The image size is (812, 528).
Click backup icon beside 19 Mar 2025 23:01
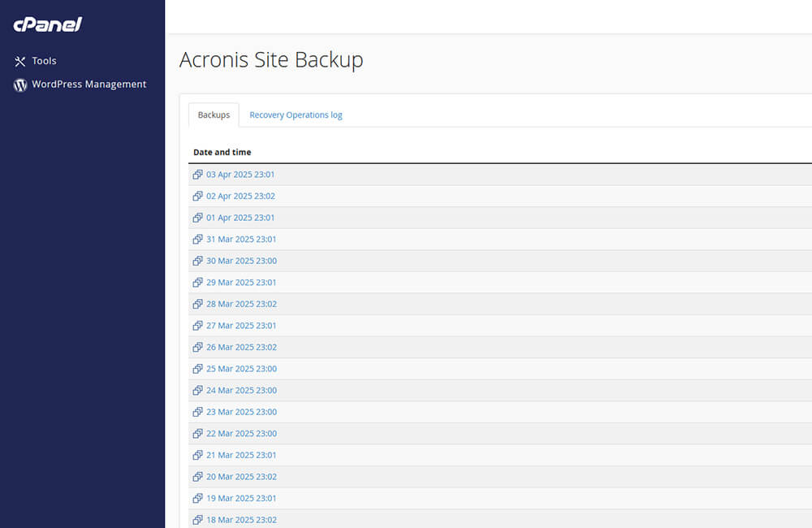point(197,499)
